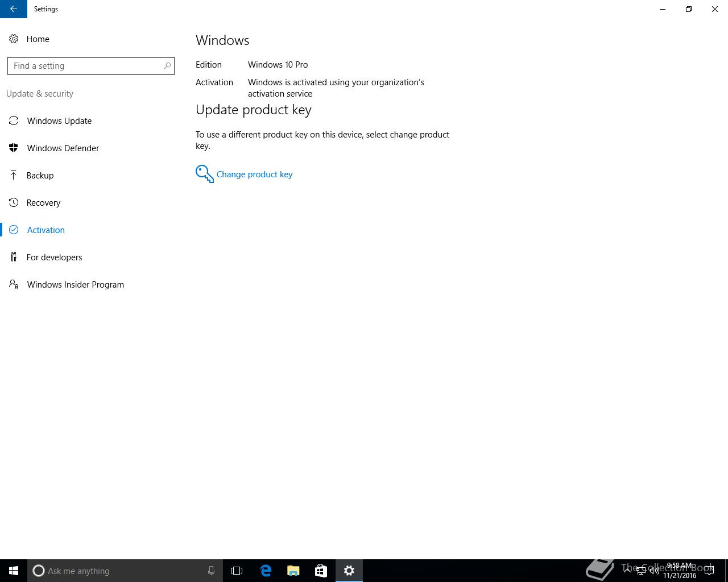Click the Change product key link

pos(254,174)
